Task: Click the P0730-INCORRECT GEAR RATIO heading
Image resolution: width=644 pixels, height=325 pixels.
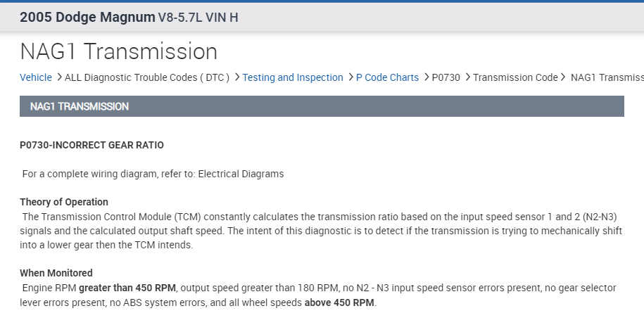Action: tap(91, 145)
